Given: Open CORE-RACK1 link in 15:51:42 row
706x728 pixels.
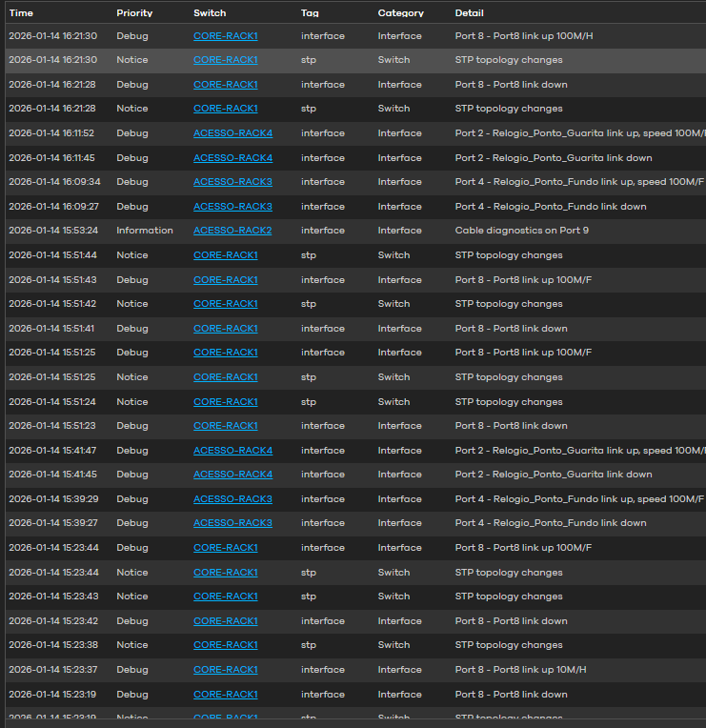Looking at the screenshot, I should coord(225,304).
